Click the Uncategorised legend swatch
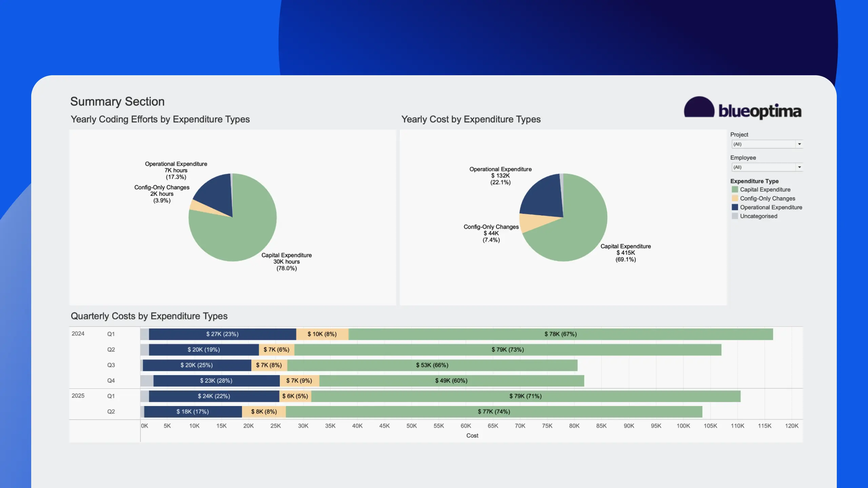This screenshot has height=488, width=868. pos(735,216)
